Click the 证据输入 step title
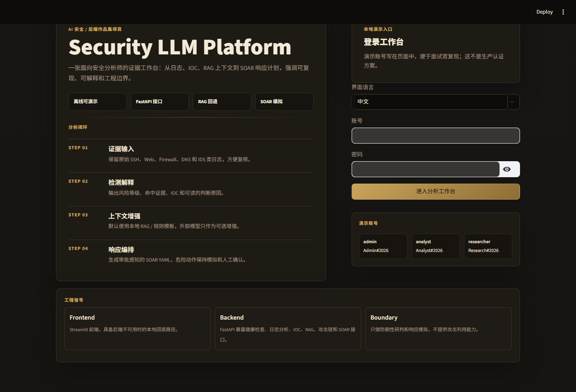 coord(121,149)
